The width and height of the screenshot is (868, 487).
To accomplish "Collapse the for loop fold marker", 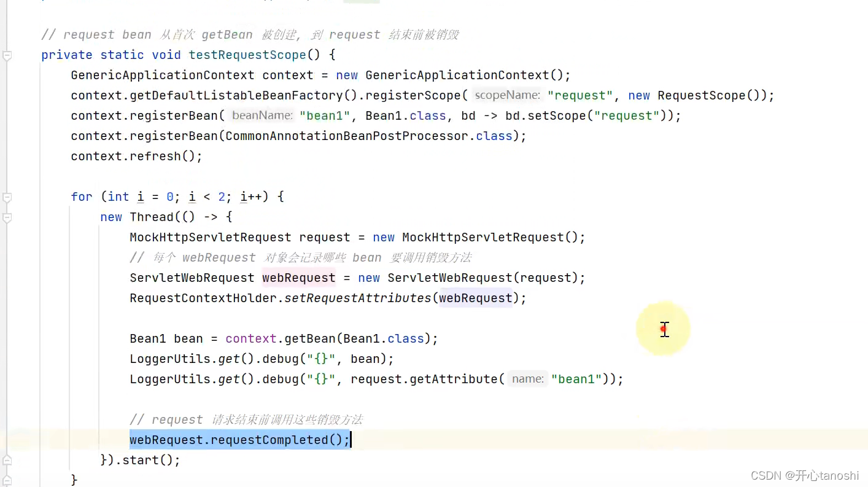I will coord(7,198).
